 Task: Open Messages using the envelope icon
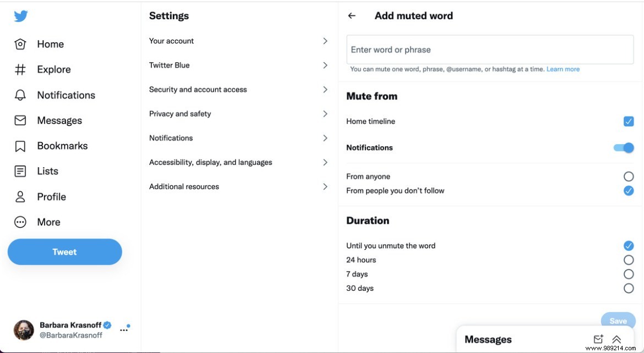(x=20, y=120)
